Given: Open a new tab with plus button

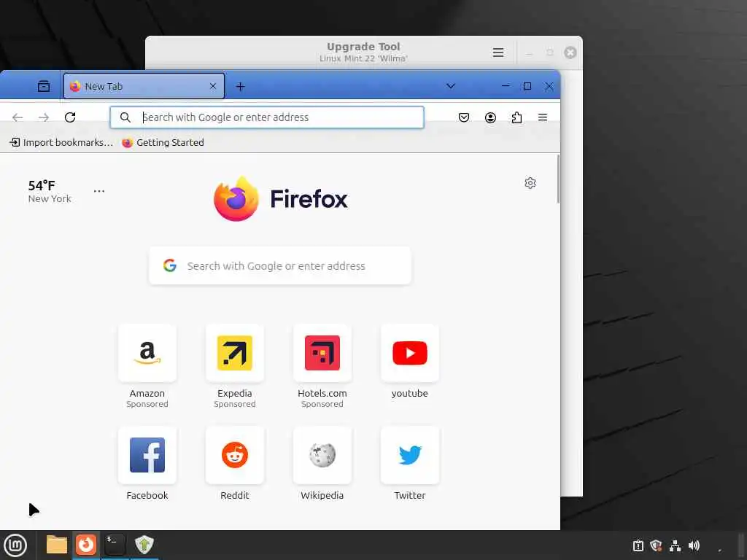Looking at the screenshot, I should coord(241,86).
